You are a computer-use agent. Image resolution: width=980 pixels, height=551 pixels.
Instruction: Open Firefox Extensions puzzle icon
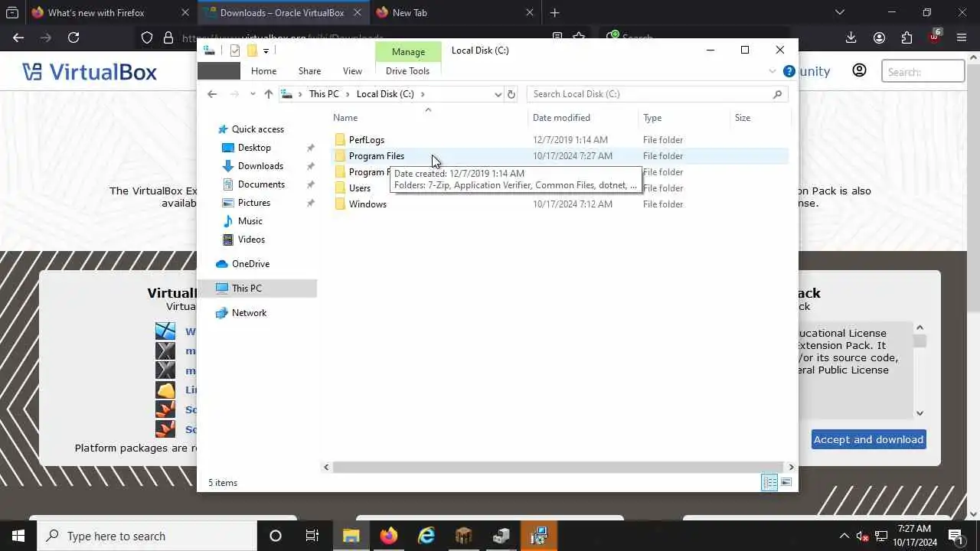[907, 37]
